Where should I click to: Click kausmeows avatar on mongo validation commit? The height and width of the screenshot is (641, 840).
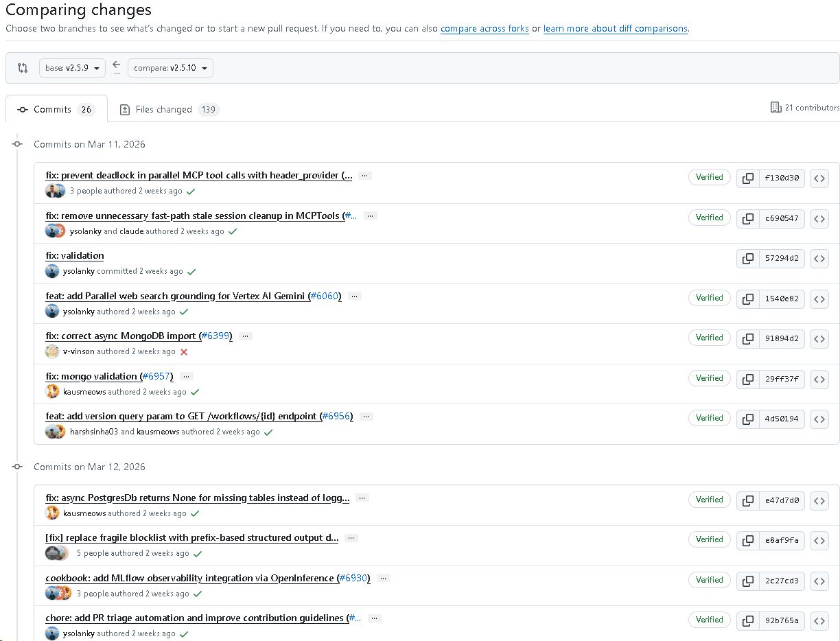[x=52, y=392]
